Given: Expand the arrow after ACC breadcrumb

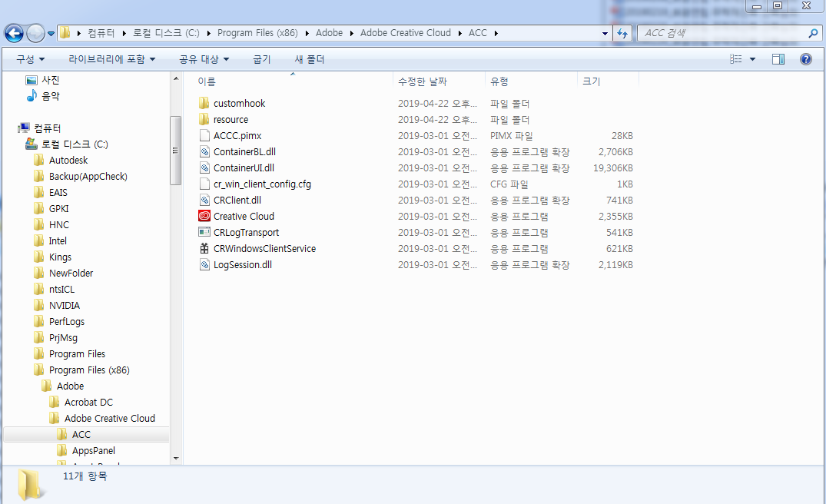Looking at the screenshot, I should click(496, 33).
